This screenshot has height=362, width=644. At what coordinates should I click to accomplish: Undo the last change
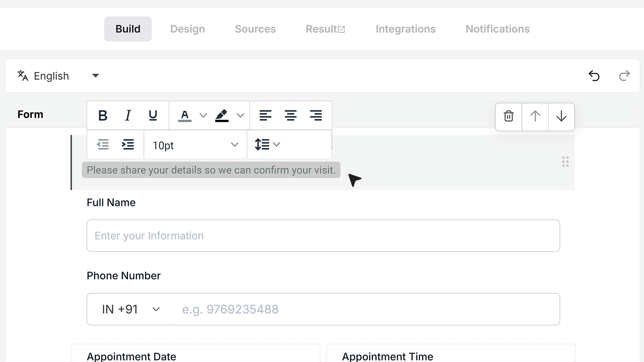[594, 76]
